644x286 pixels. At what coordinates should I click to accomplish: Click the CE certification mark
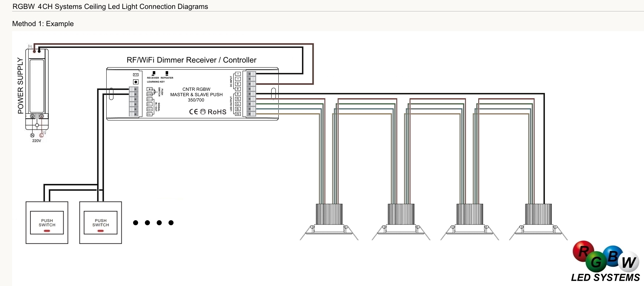pyautogui.click(x=193, y=112)
